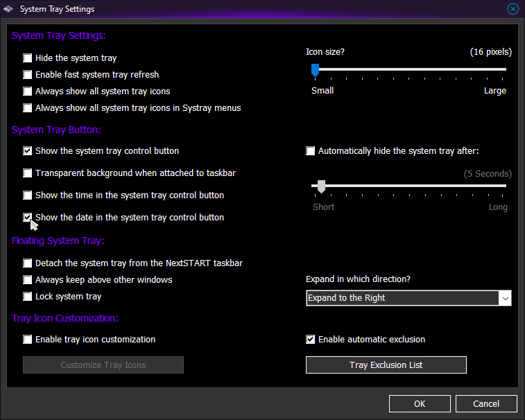525x420 pixels.
Task: Check the Lock system tray option
Action: (28, 297)
